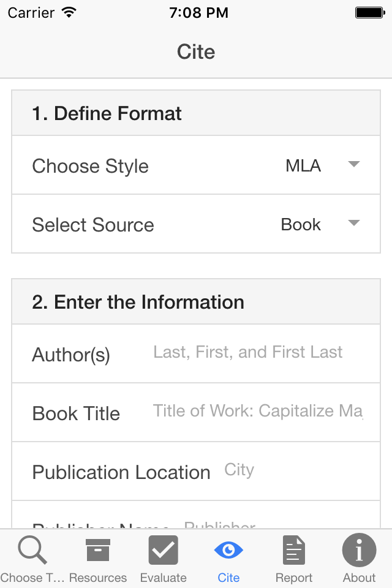392x588 pixels.
Task: Open the MLA style selector
Action: tap(303, 165)
